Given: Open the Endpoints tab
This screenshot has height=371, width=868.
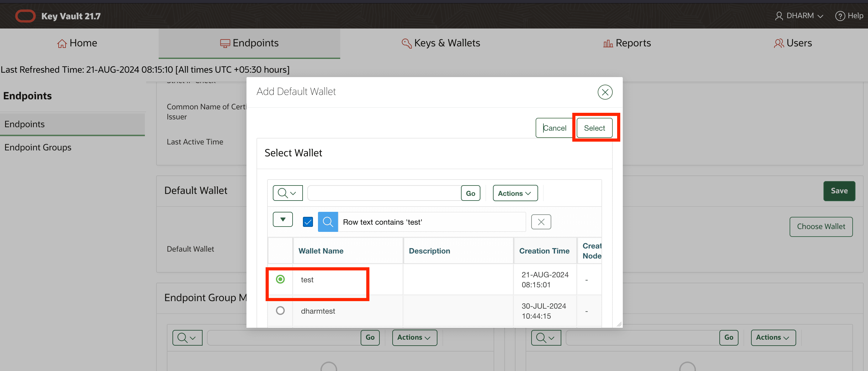Looking at the screenshot, I should click(249, 43).
